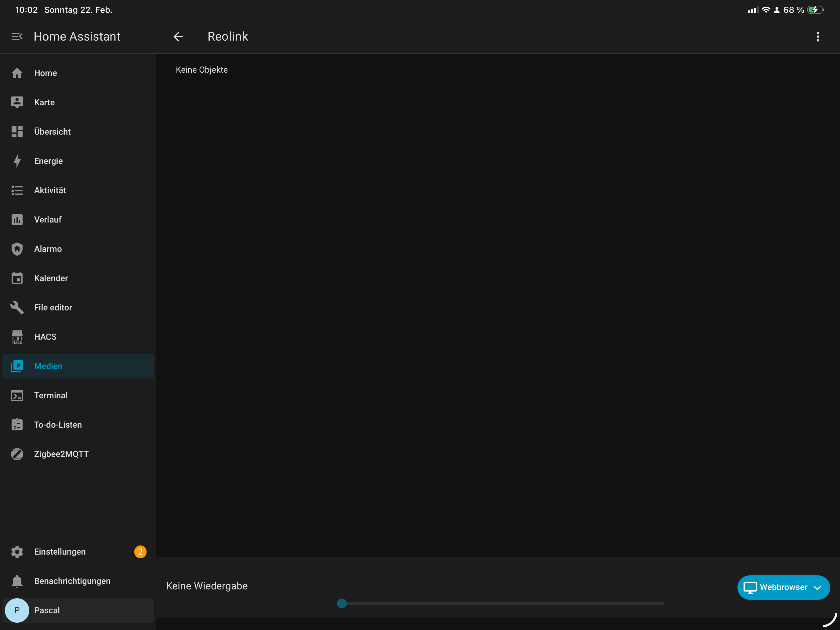Screen dimensions: 840x630
Task: Open the Zigbee2MQTT panel
Action: pos(78,454)
